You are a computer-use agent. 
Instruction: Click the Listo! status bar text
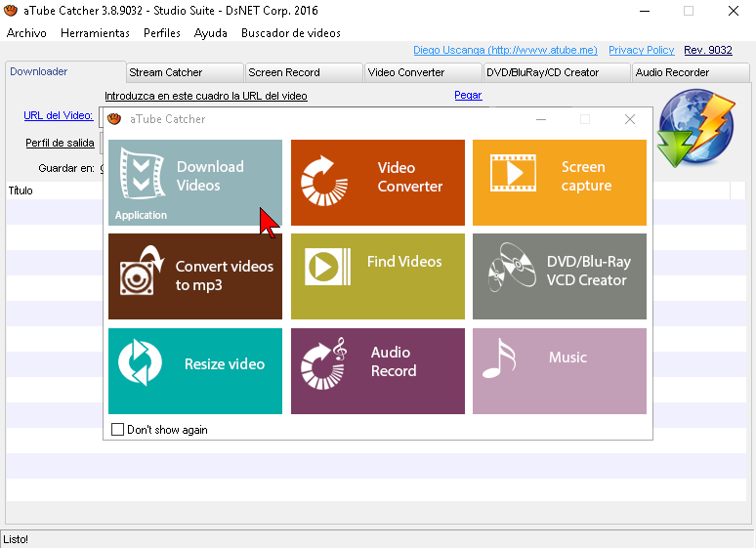tap(16, 539)
